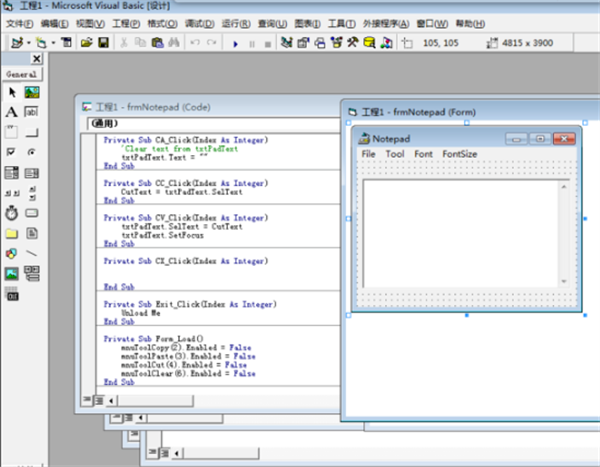The height and width of the screenshot is (467, 600).
Task: Pick the Timer control from the toolbox
Action: (x=11, y=213)
